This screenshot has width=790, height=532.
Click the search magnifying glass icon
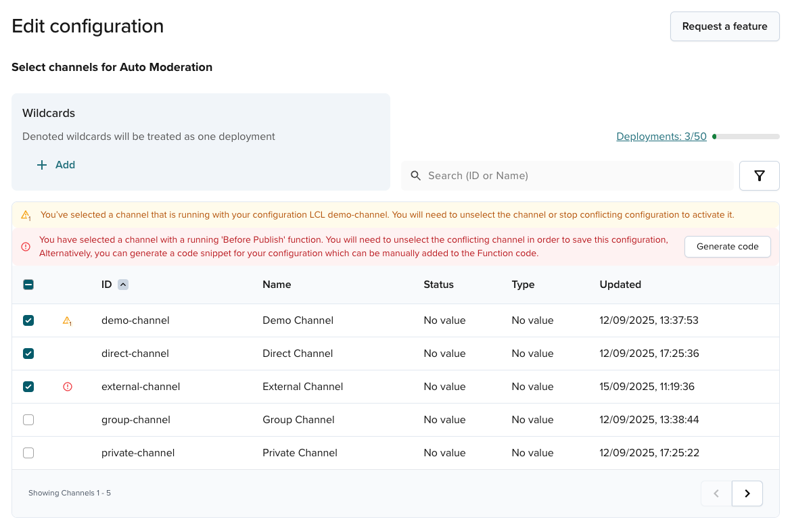pos(415,175)
